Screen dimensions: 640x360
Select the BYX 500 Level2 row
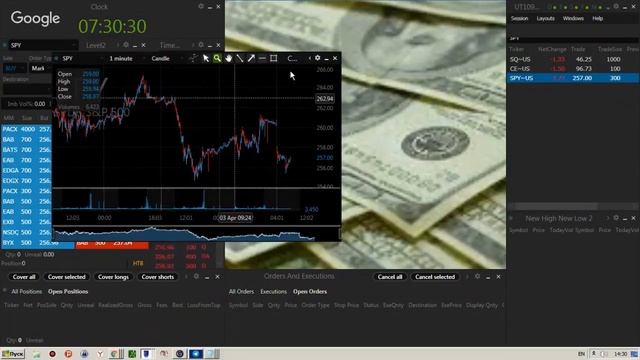[x=38, y=242]
